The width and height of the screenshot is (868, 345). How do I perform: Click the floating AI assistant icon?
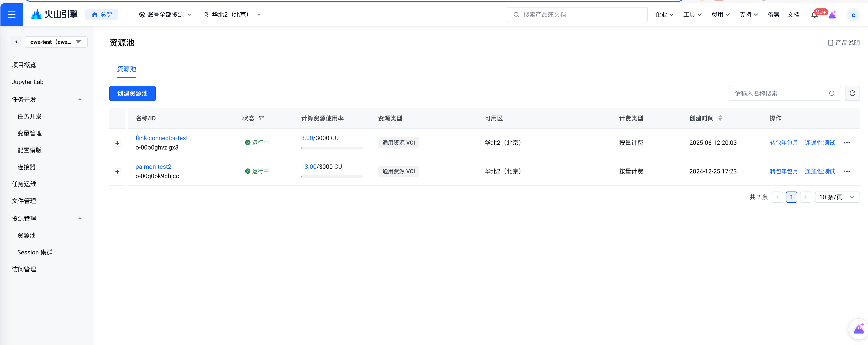pos(859,329)
